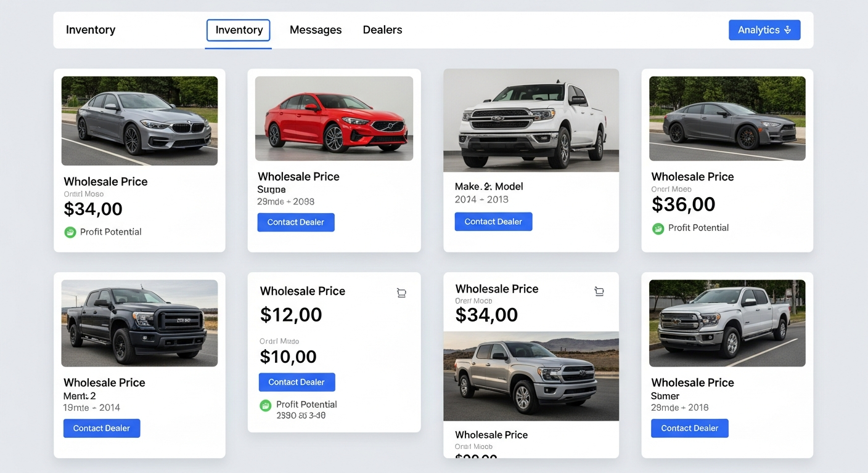Click green Profit Potential icon below $10,00 price
This screenshot has width=868, height=473.
coord(266,405)
